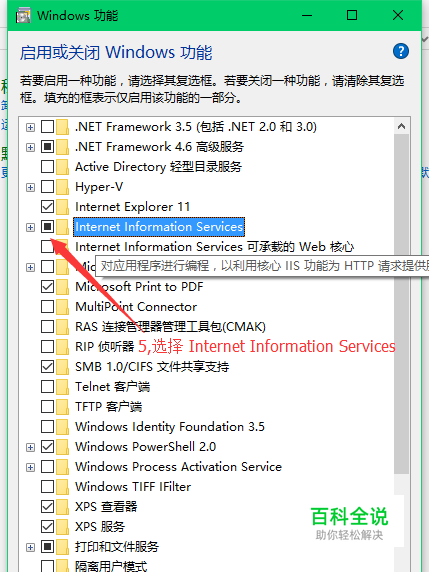Click the blue help question mark icon

pyautogui.click(x=401, y=51)
